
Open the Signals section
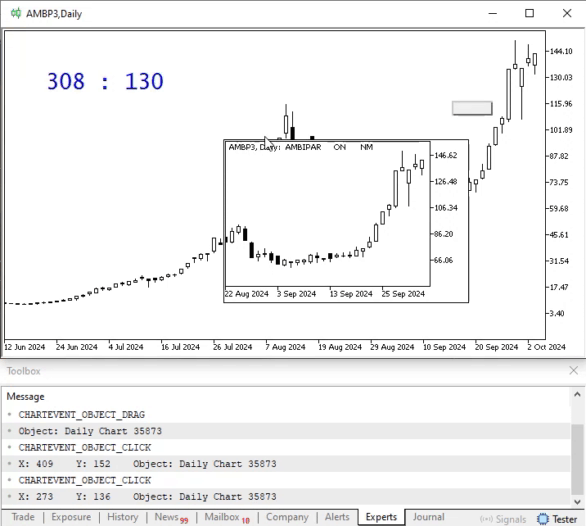coord(503,519)
